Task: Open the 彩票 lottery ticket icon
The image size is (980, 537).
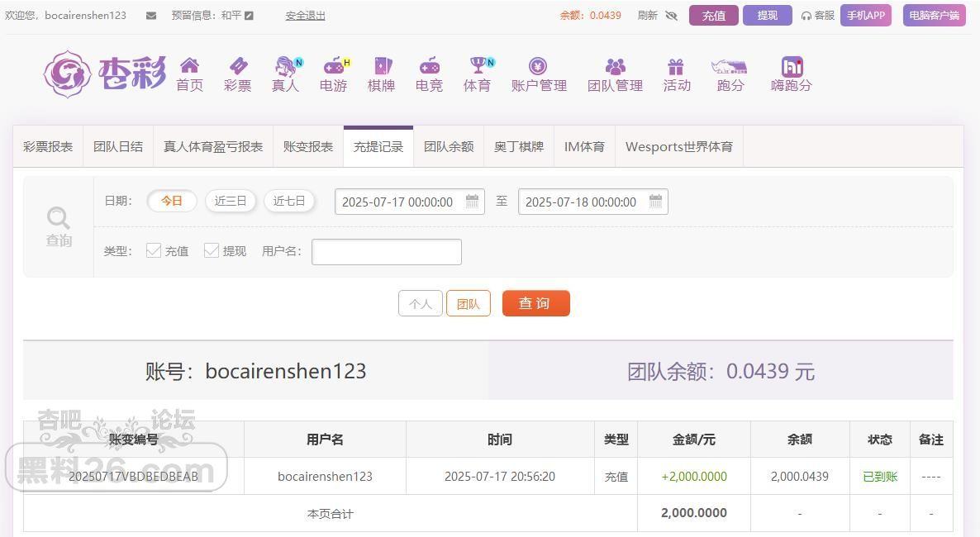Action: [238, 65]
